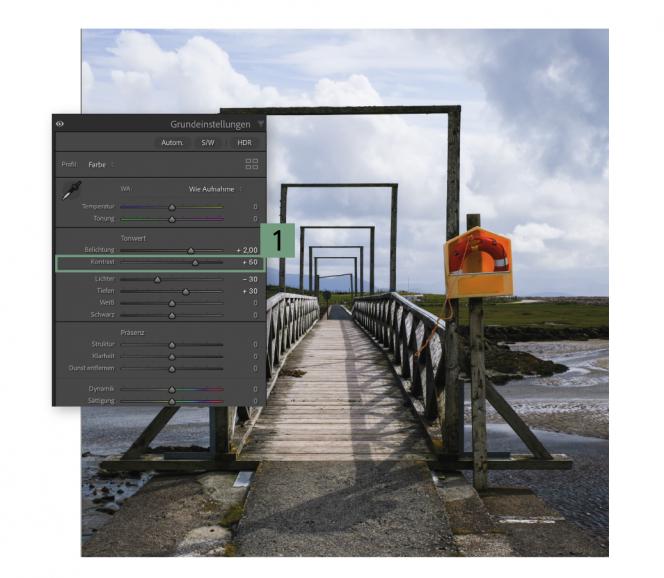Image resolution: width=664 pixels, height=578 pixels.
Task: Select the white balance eyedropper tool
Action: [71, 190]
